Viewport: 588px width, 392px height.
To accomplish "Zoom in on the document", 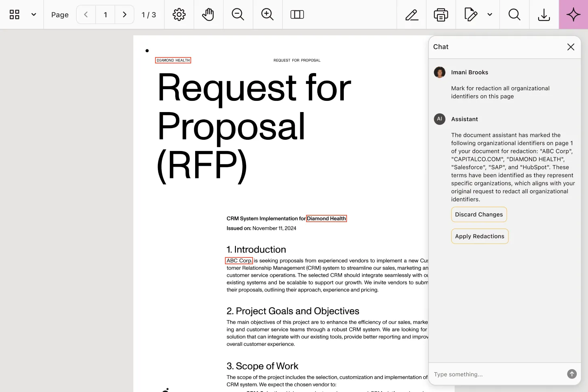I will [x=267, y=14].
